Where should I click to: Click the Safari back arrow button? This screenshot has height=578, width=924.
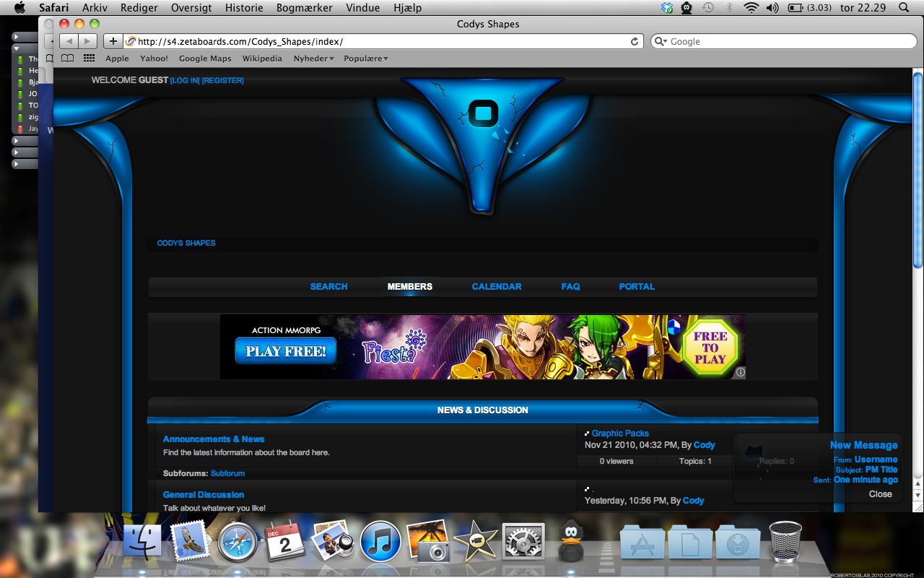click(69, 41)
